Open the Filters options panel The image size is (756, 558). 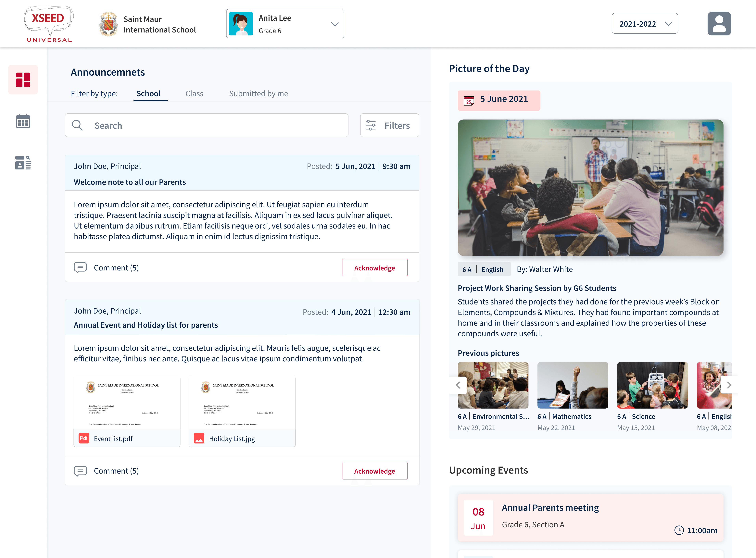click(389, 125)
